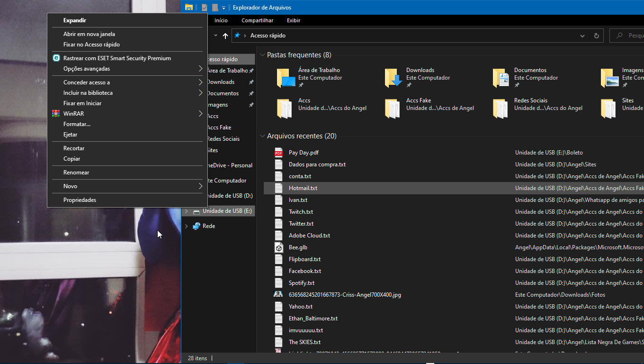The height and width of the screenshot is (364, 644).
Task: Choose Formatar... from the context menu
Action: (76, 124)
